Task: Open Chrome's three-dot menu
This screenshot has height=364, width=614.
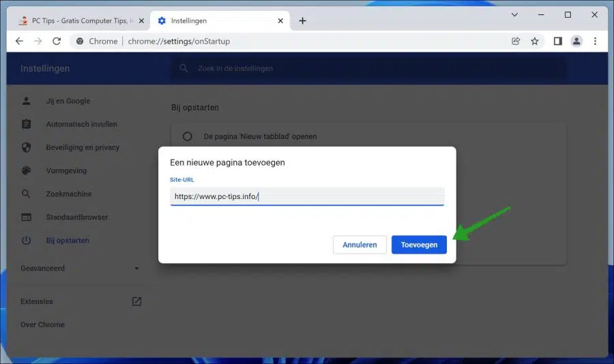Action: (x=595, y=41)
